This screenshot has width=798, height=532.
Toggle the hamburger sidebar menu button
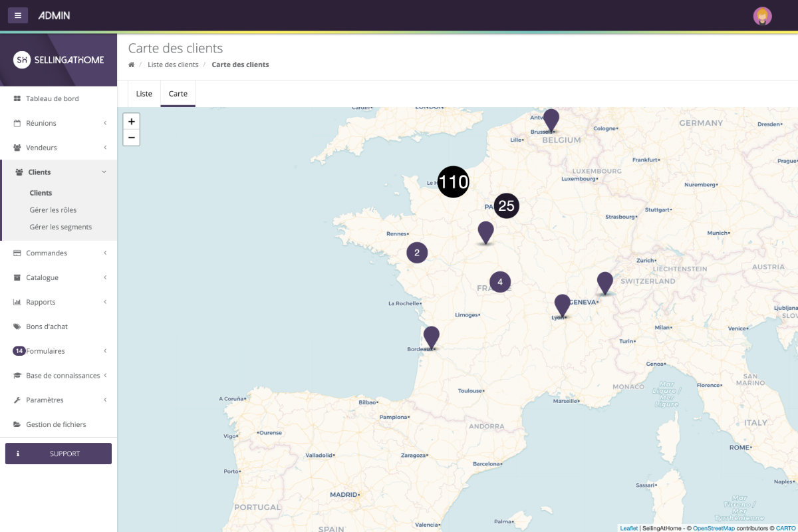[x=18, y=15]
